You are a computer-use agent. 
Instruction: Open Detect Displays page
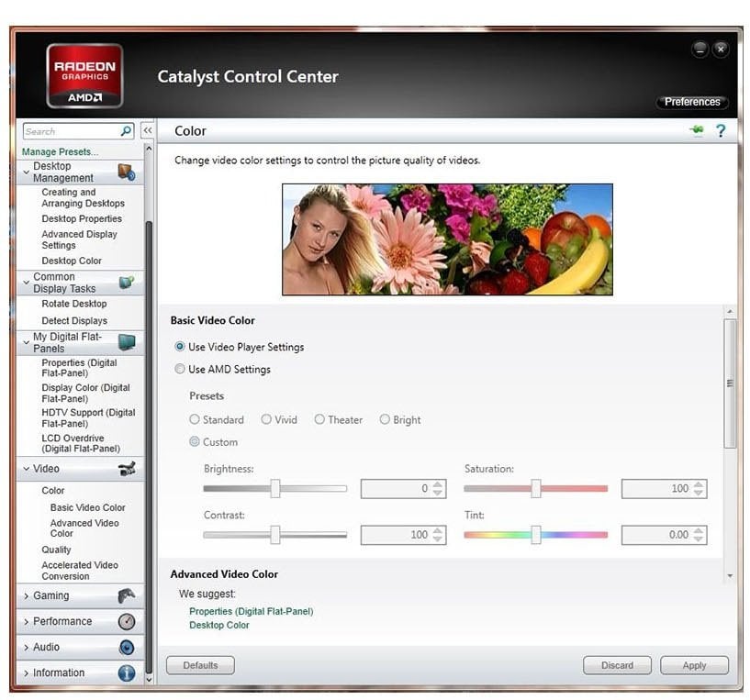point(74,321)
